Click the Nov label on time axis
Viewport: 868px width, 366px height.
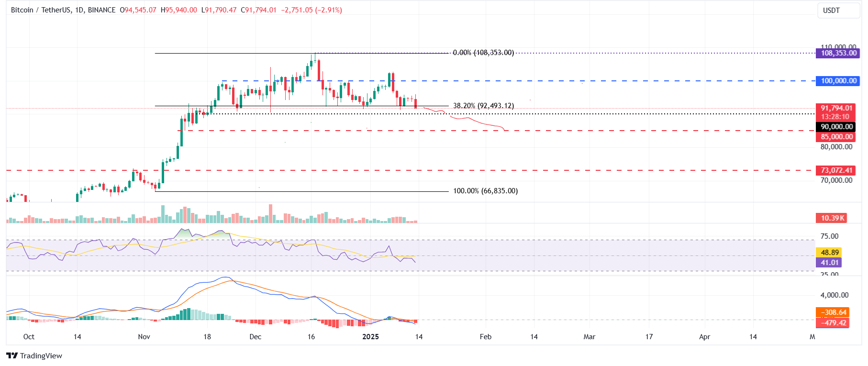click(144, 337)
